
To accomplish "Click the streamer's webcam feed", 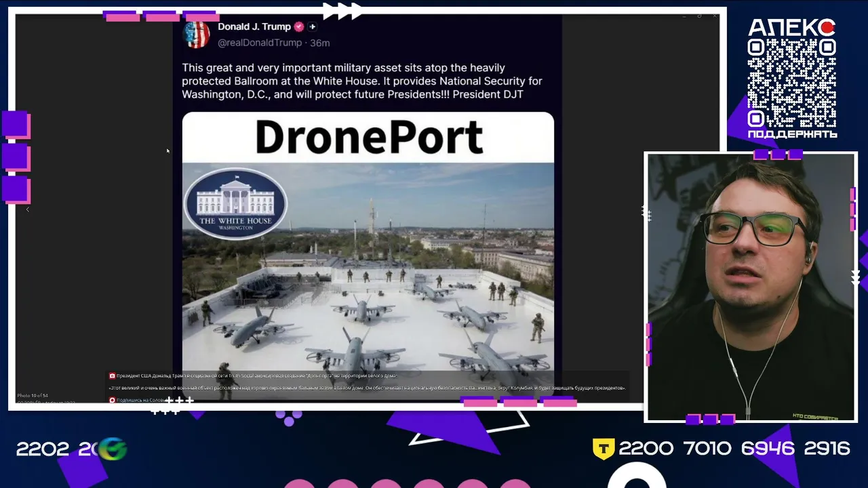I will (x=751, y=287).
